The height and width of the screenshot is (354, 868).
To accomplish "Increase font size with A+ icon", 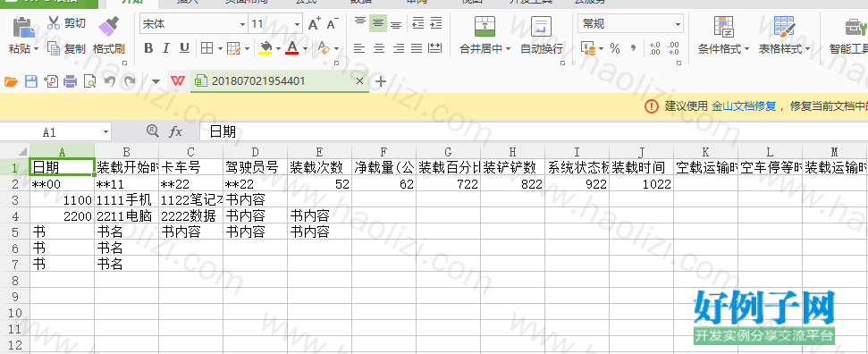I will point(315,24).
